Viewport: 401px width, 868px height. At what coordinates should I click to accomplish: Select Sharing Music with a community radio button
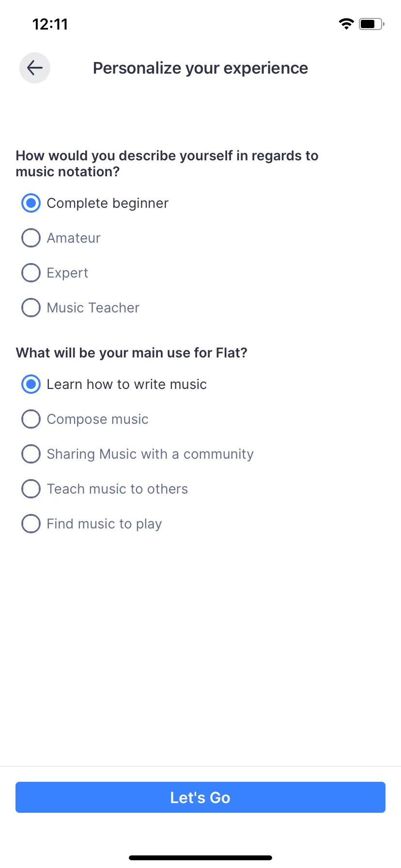point(31,454)
